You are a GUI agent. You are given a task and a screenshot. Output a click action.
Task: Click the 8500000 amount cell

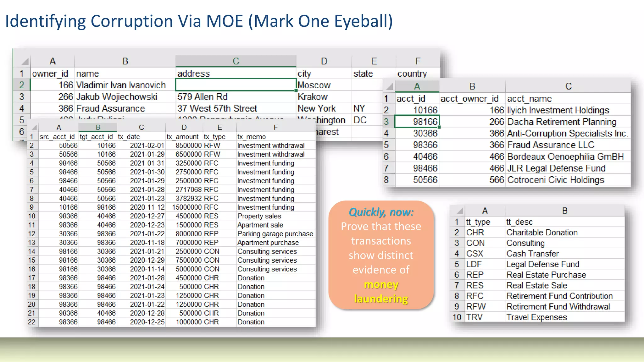pyautogui.click(x=184, y=145)
